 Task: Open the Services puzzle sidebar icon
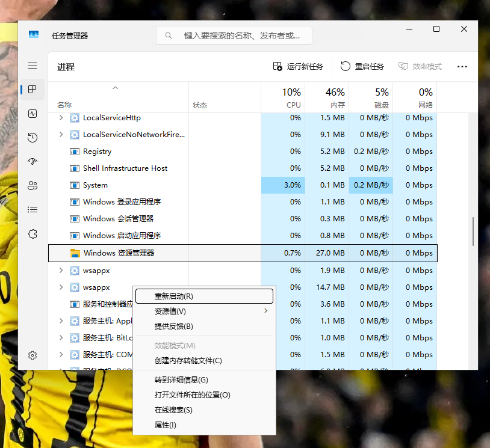click(33, 234)
